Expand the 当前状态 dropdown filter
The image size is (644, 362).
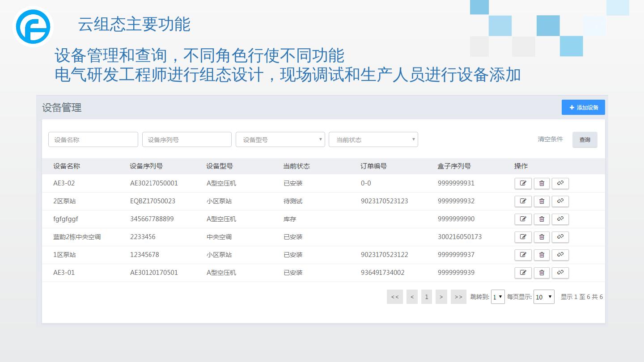(373, 139)
